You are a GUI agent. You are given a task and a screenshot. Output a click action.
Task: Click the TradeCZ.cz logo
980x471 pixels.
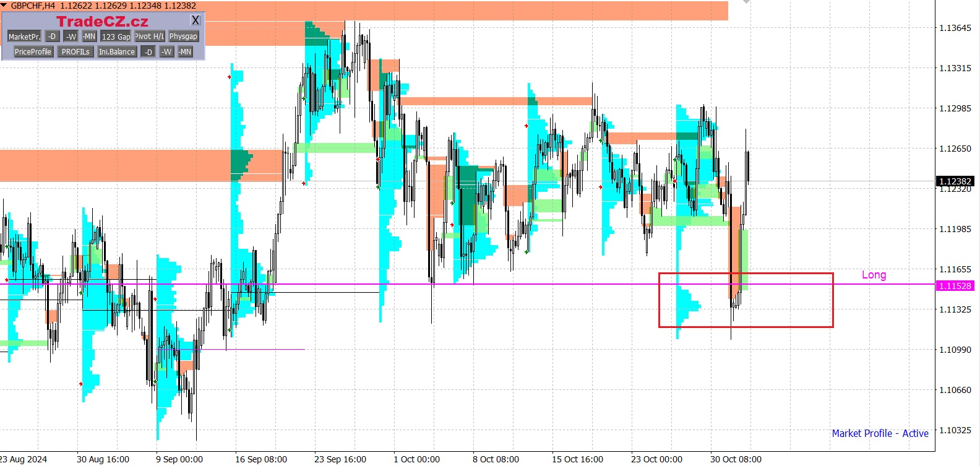point(102,22)
